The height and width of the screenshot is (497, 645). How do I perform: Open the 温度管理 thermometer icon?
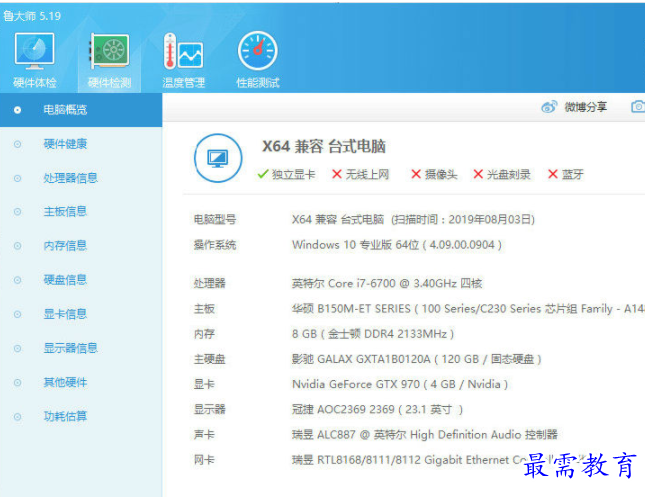[x=183, y=51]
